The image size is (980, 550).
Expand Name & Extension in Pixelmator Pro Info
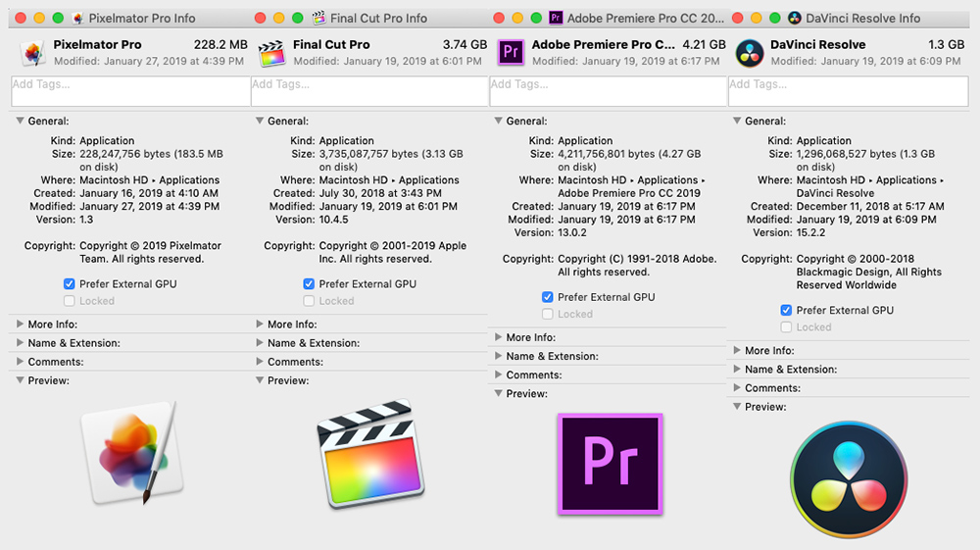(20, 342)
